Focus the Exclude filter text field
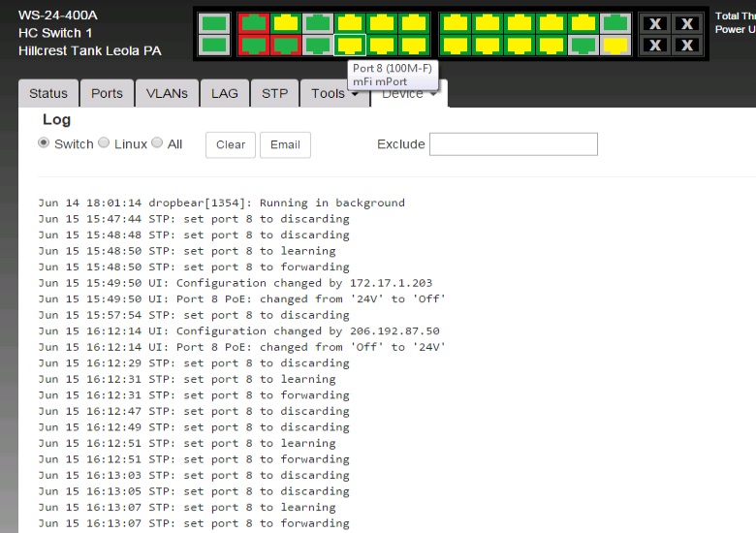 pos(513,144)
